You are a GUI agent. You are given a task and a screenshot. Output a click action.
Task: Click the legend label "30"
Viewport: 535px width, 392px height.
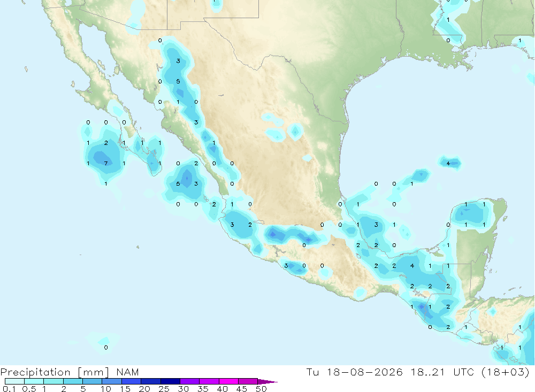point(183,389)
